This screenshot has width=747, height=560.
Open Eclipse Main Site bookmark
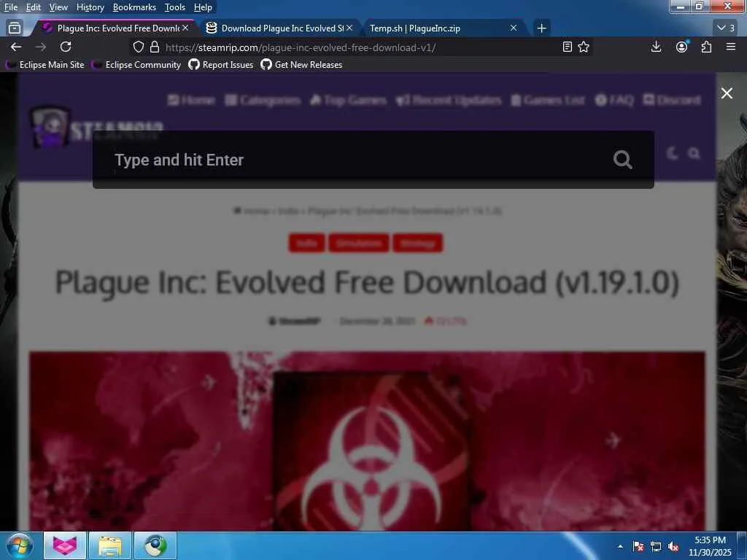coord(46,65)
